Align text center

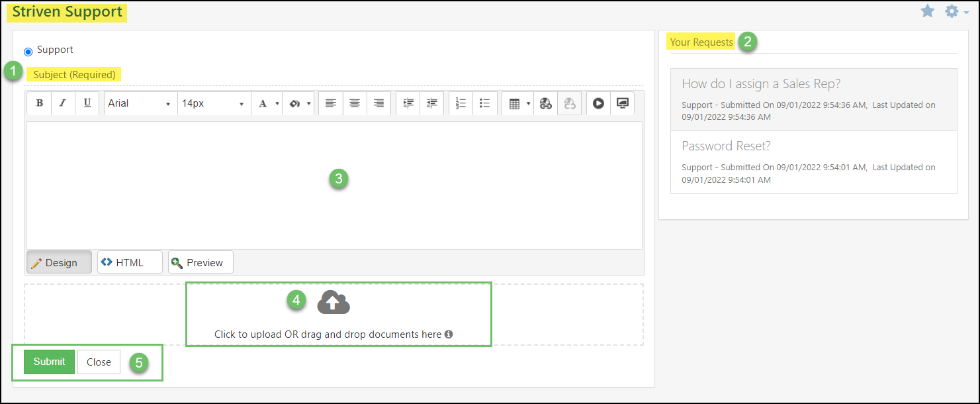[355, 103]
